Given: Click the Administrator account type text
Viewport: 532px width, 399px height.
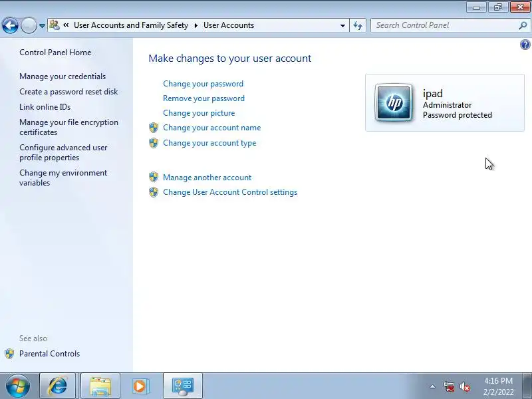Looking at the screenshot, I should point(447,105).
